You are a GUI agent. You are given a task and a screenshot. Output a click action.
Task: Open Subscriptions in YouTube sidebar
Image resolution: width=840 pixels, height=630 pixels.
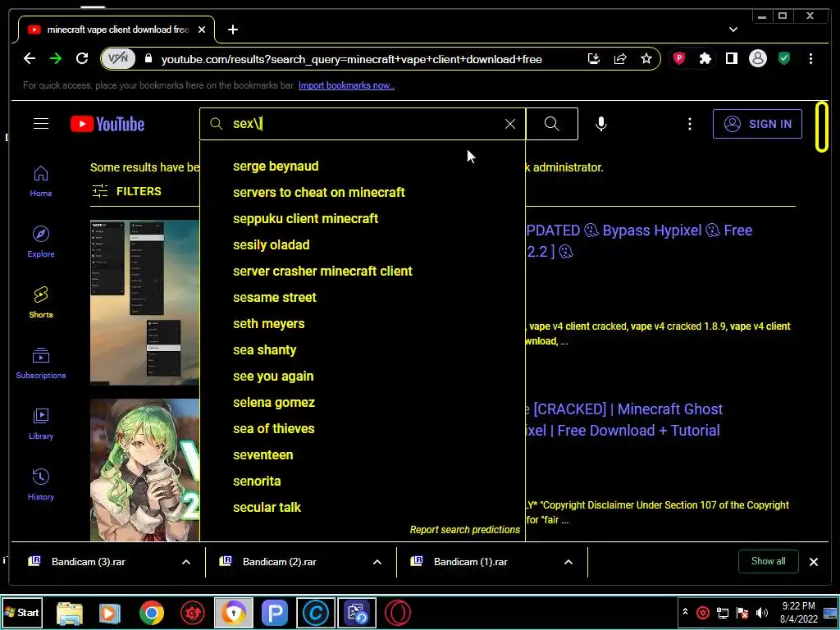(x=41, y=363)
